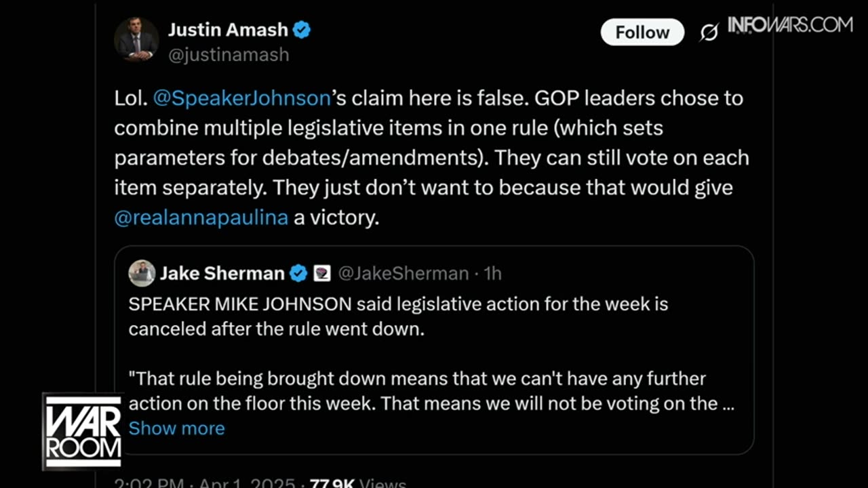
Task: Click the 2:02 PM Apr 1, 2025 timestamp
Action: coord(203,483)
